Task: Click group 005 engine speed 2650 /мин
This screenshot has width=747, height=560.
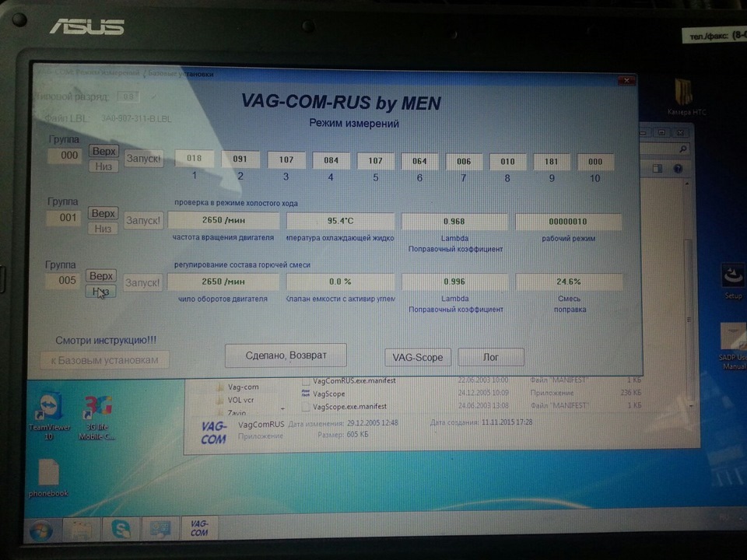Action: coord(223,282)
